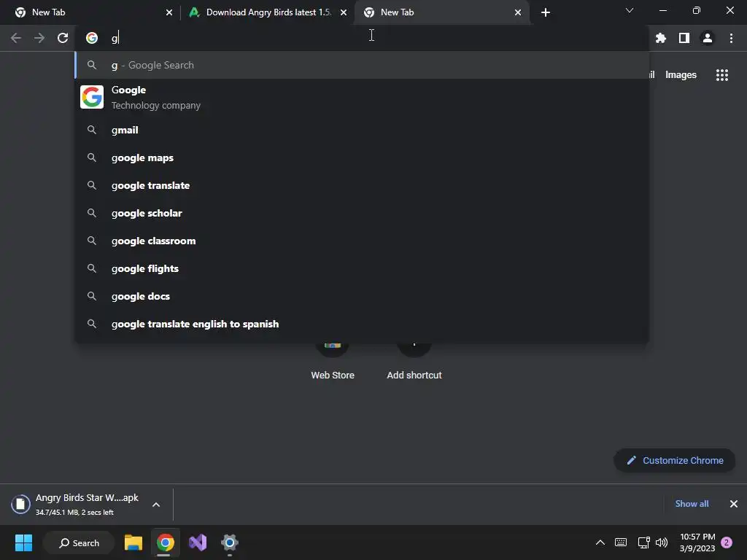Click the Chrome taskbar icon
747x560 pixels.
click(x=166, y=542)
